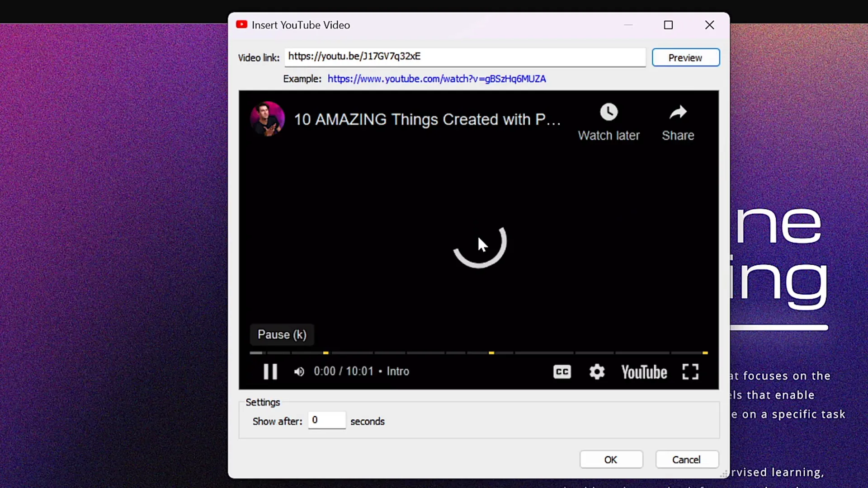The width and height of the screenshot is (868, 488).
Task: Close the Insert YouTube Video dialog
Action: click(x=709, y=25)
